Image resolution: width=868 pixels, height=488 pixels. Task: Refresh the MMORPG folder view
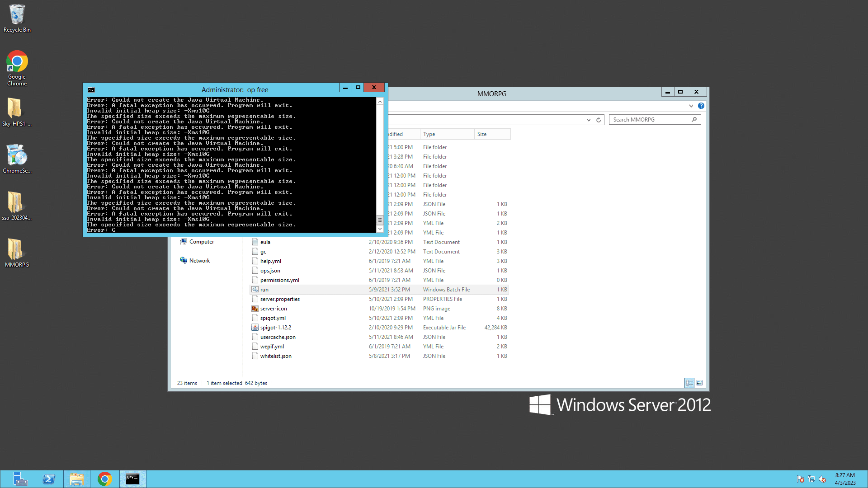point(599,120)
